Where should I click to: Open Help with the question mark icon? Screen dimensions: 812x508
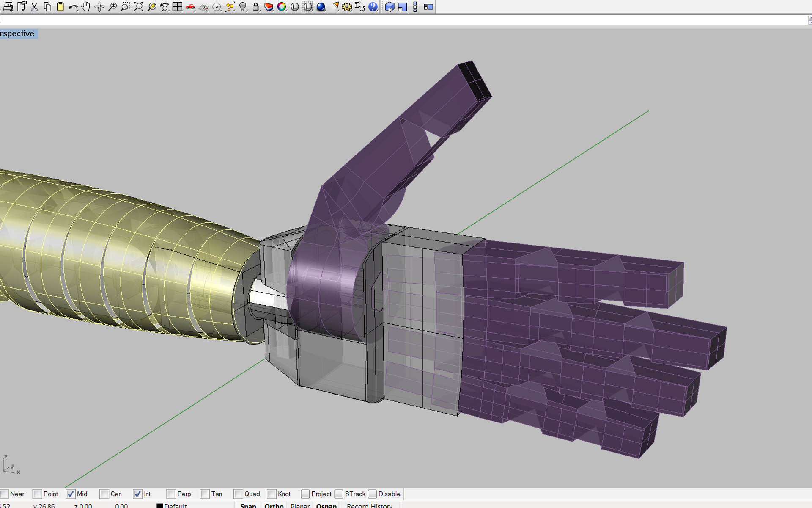coord(373,7)
